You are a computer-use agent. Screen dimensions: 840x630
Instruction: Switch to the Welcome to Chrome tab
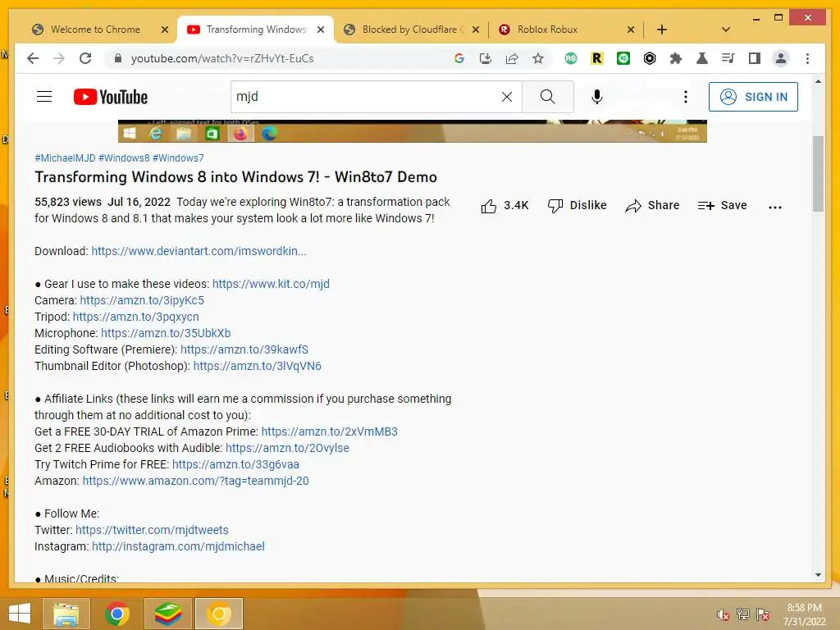coord(95,30)
